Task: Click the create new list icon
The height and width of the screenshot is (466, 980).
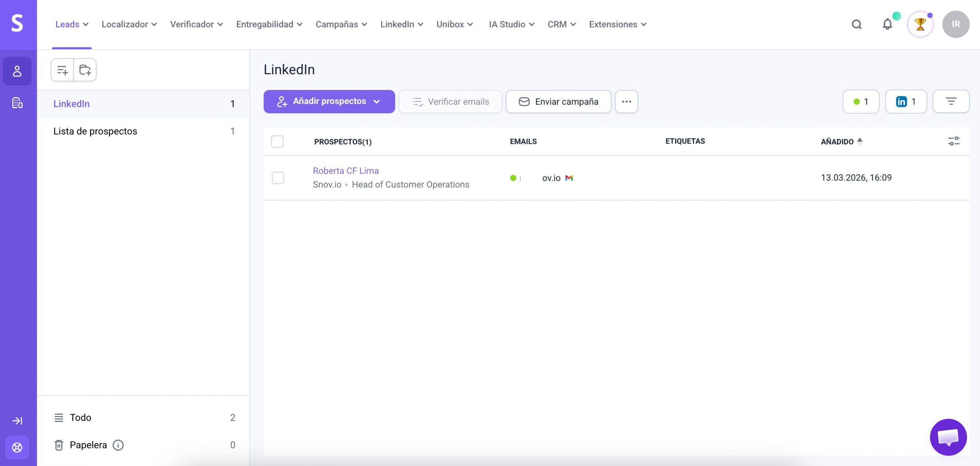Action: click(62, 70)
